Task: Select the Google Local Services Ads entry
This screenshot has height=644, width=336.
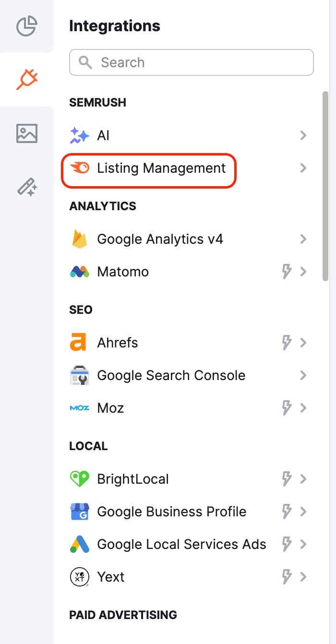Action: pyautogui.click(x=181, y=544)
